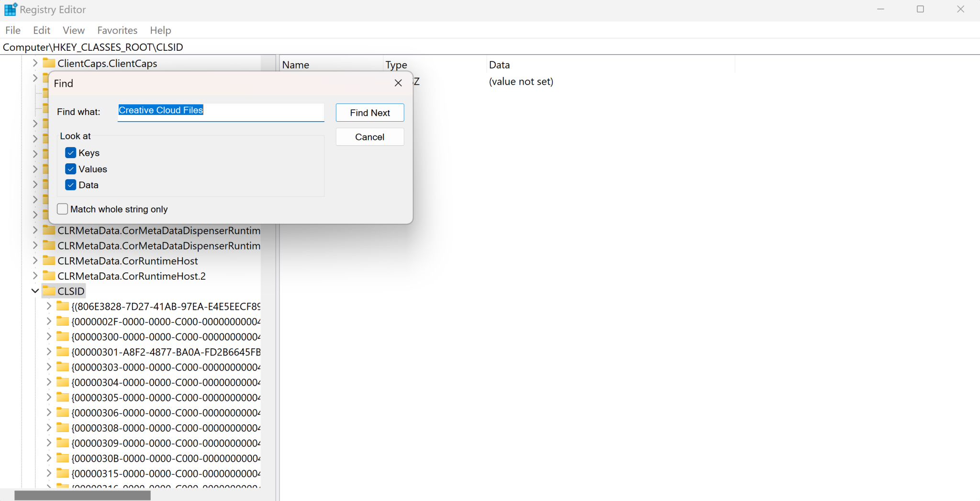
Task: Click the Find Next button
Action: [370, 113]
